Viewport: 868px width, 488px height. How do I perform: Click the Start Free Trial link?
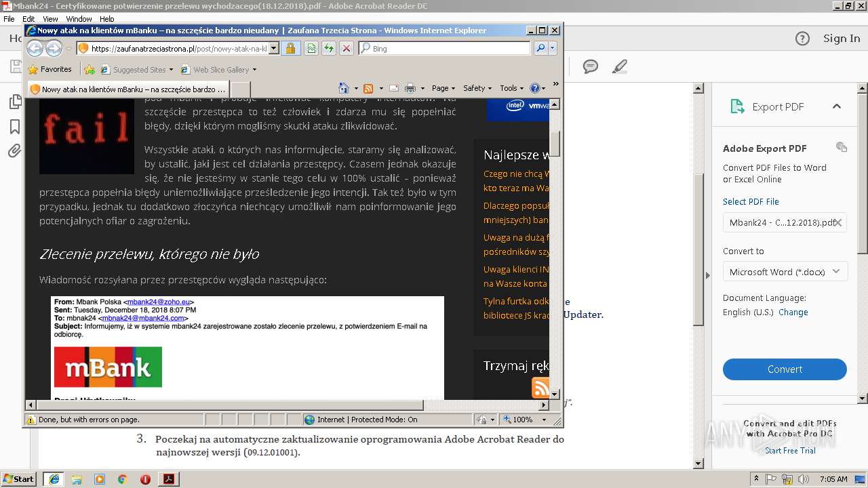click(790, 451)
